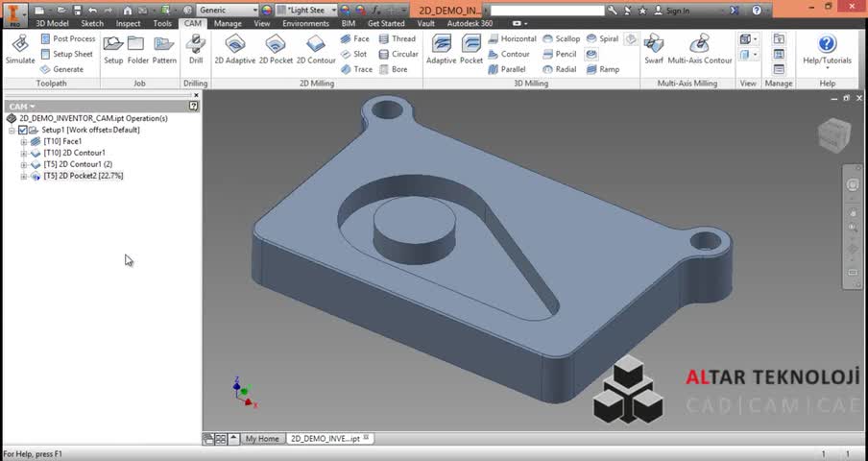The width and height of the screenshot is (868, 461).
Task: Switch to the Environments ribbon tab
Action: pos(305,23)
